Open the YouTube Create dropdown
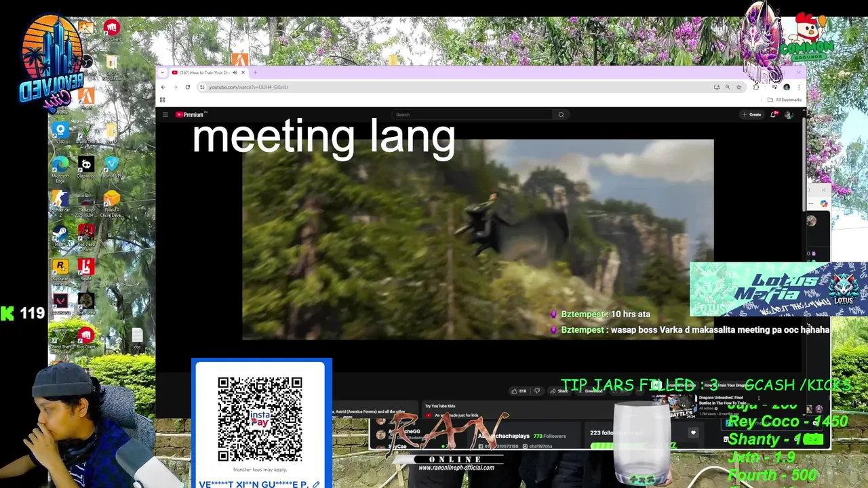The width and height of the screenshot is (868, 488). (x=751, y=115)
